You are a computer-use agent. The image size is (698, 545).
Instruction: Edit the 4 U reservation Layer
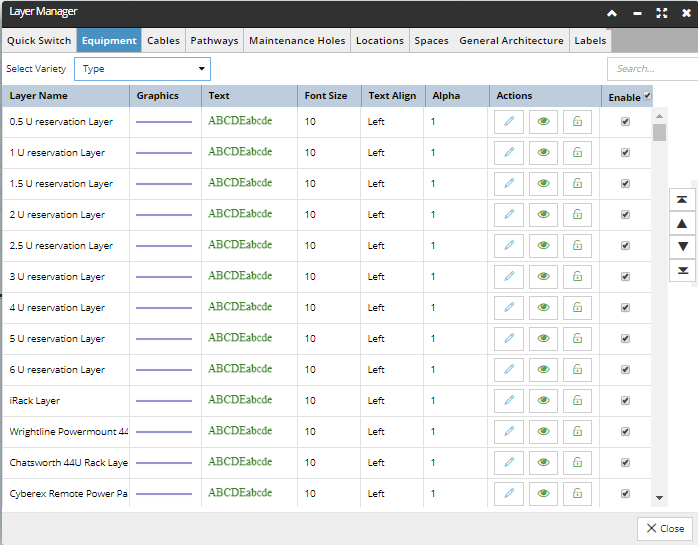(509, 308)
